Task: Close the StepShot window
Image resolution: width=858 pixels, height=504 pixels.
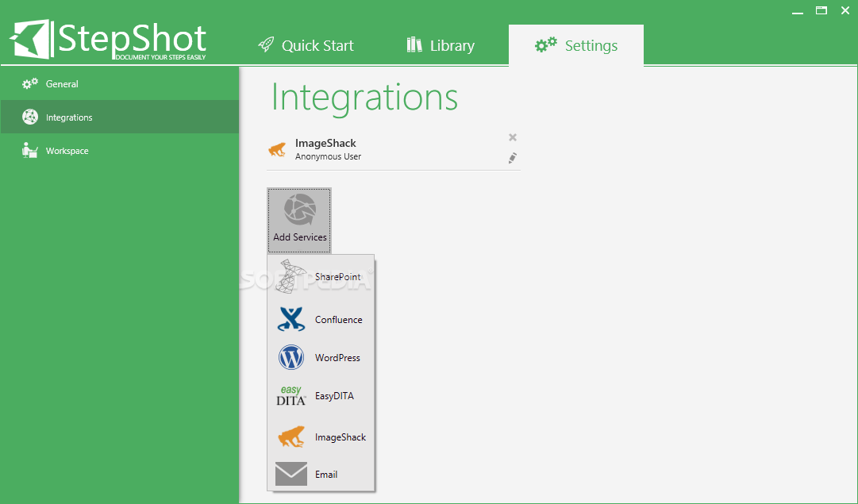Action: [x=845, y=10]
